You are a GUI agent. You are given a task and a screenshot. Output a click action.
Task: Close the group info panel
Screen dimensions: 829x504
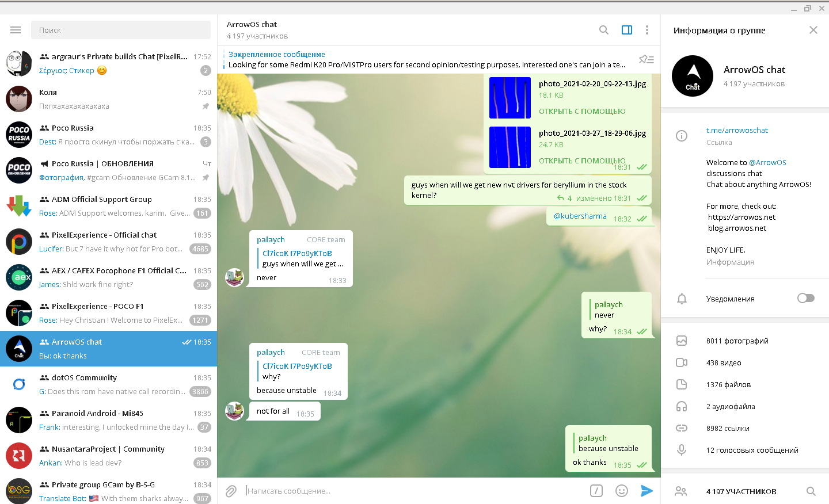(x=813, y=30)
